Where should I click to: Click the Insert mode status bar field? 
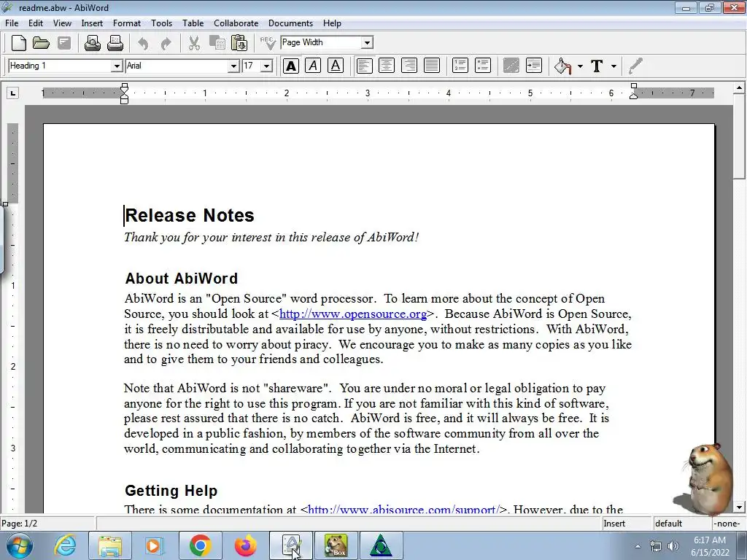click(627, 524)
